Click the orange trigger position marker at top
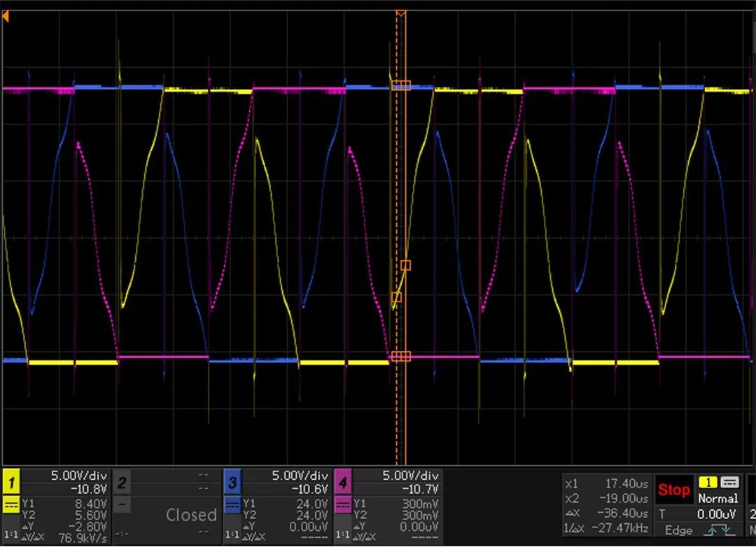This screenshot has width=756, height=547. tap(400, 14)
